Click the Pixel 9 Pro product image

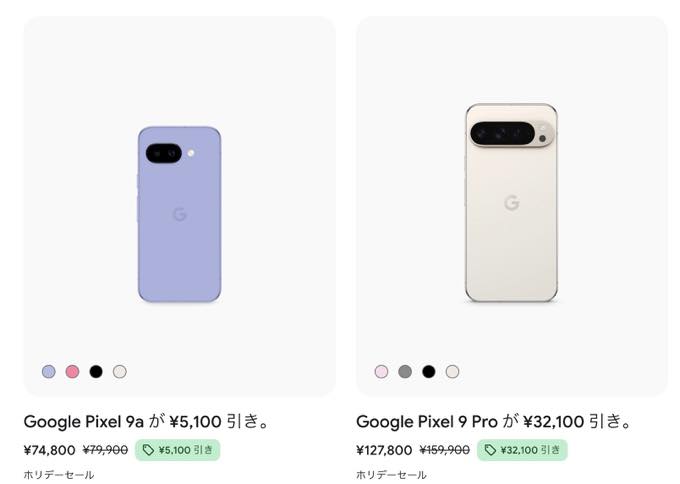[x=511, y=203]
